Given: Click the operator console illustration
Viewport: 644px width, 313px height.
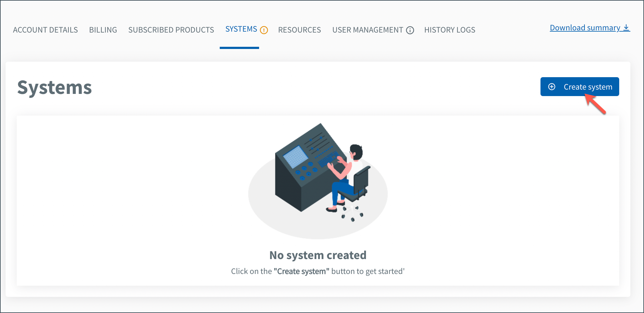Looking at the screenshot, I should (x=318, y=181).
